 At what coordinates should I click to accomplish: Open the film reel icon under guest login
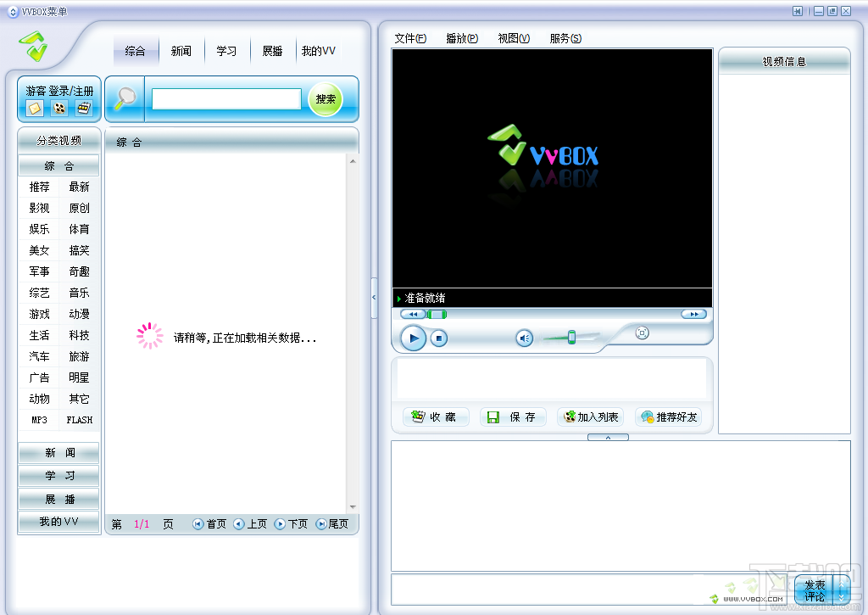(59, 108)
